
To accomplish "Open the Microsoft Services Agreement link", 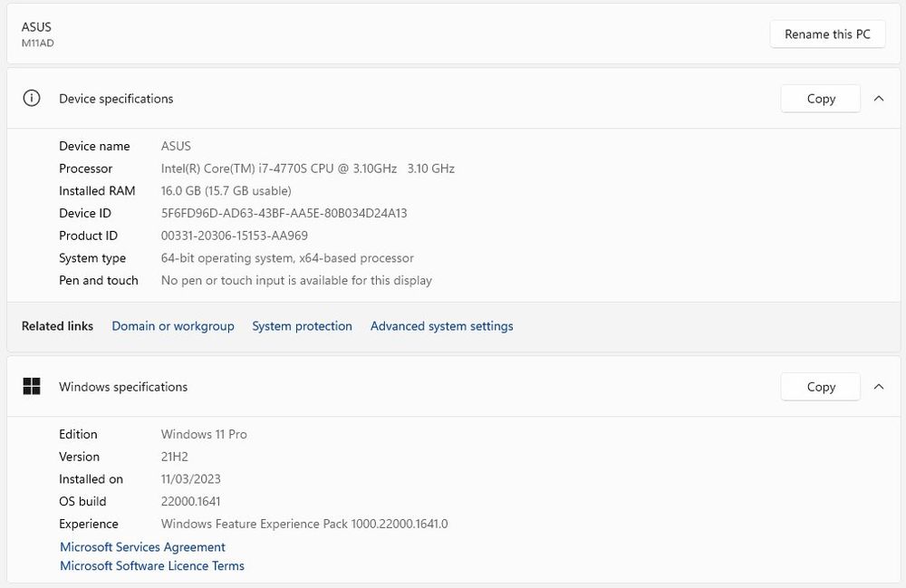I will click(142, 546).
